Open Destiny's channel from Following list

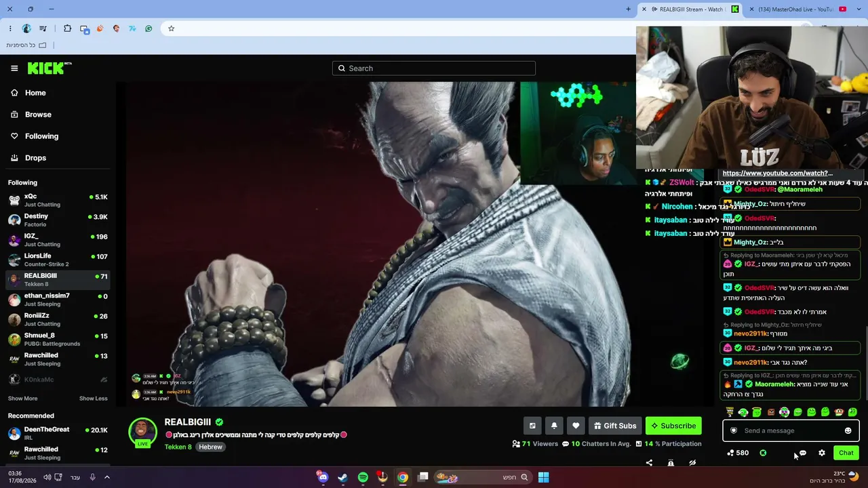58,220
